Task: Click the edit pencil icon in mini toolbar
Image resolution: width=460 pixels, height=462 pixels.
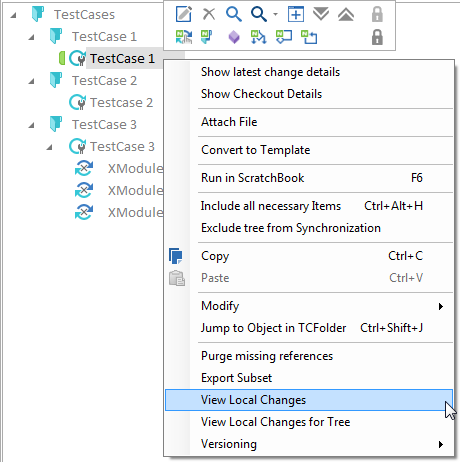Action: point(184,14)
